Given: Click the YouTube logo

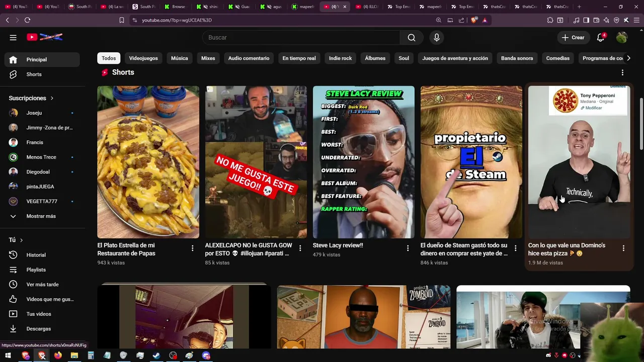Looking at the screenshot, I should [x=44, y=37].
